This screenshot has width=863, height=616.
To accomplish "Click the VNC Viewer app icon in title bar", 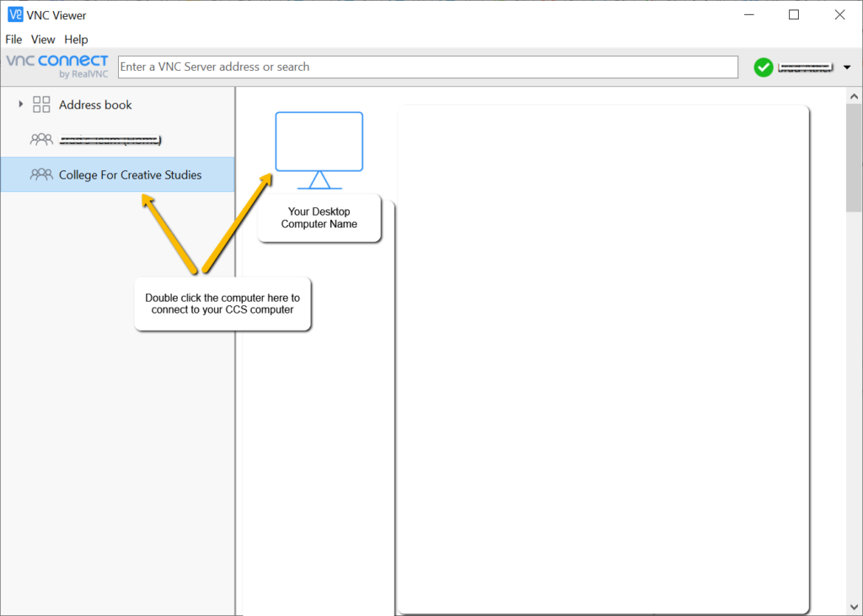I will click(14, 14).
